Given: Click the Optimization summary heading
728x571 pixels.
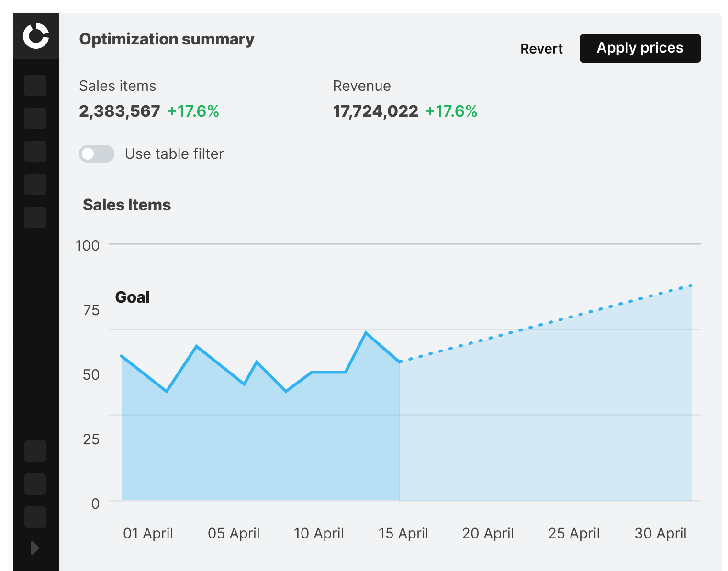Looking at the screenshot, I should [167, 39].
